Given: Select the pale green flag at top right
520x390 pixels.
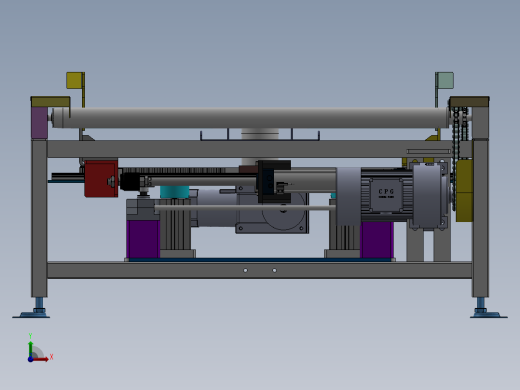Looking at the screenshot, I should click(445, 80).
